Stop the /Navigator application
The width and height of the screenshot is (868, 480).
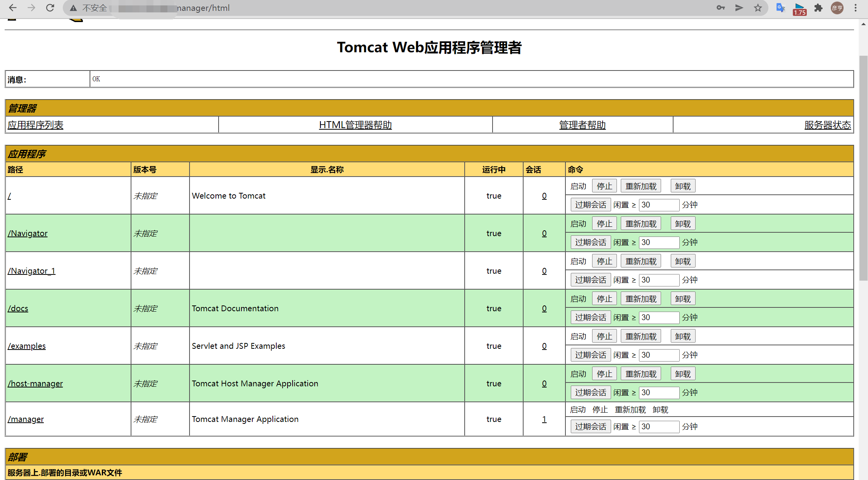(x=604, y=224)
